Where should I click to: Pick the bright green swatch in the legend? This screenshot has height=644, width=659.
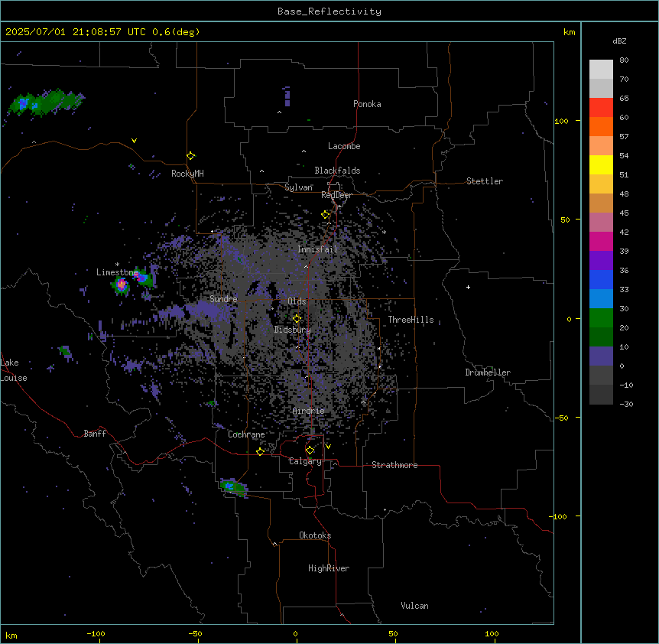[601, 318]
